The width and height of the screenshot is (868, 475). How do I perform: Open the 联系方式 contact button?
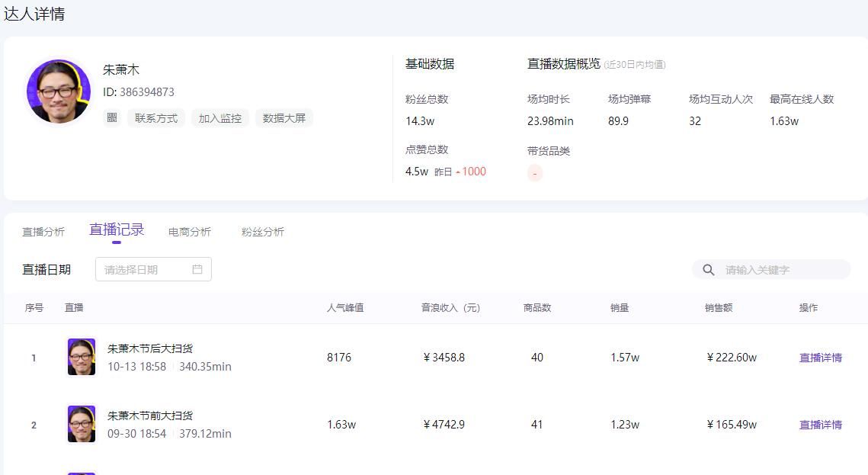pyautogui.click(x=156, y=117)
